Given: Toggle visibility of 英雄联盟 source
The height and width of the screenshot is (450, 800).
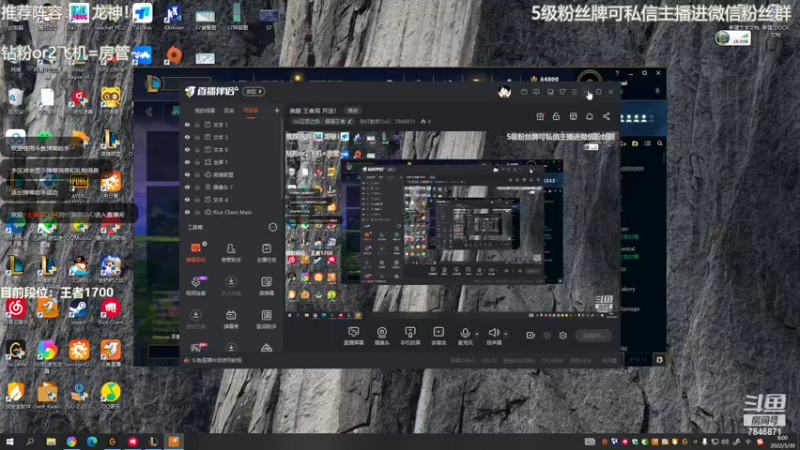Looking at the screenshot, I should (x=187, y=174).
